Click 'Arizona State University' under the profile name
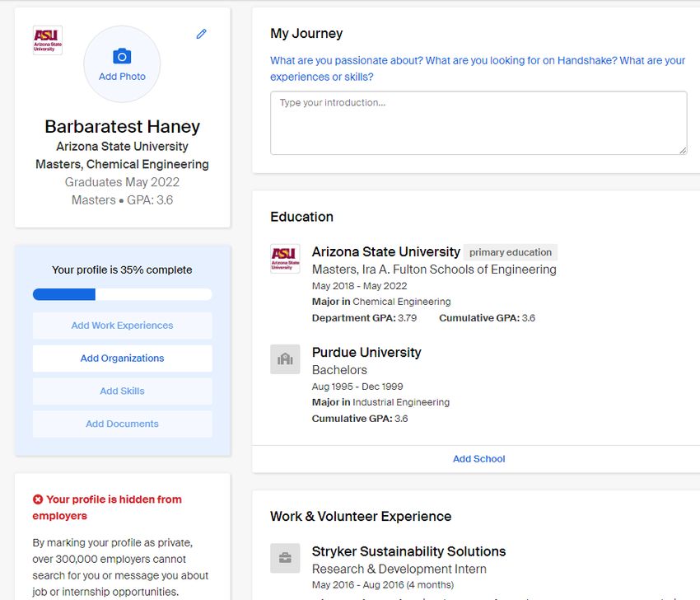This screenshot has width=700, height=600. click(x=122, y=147)
